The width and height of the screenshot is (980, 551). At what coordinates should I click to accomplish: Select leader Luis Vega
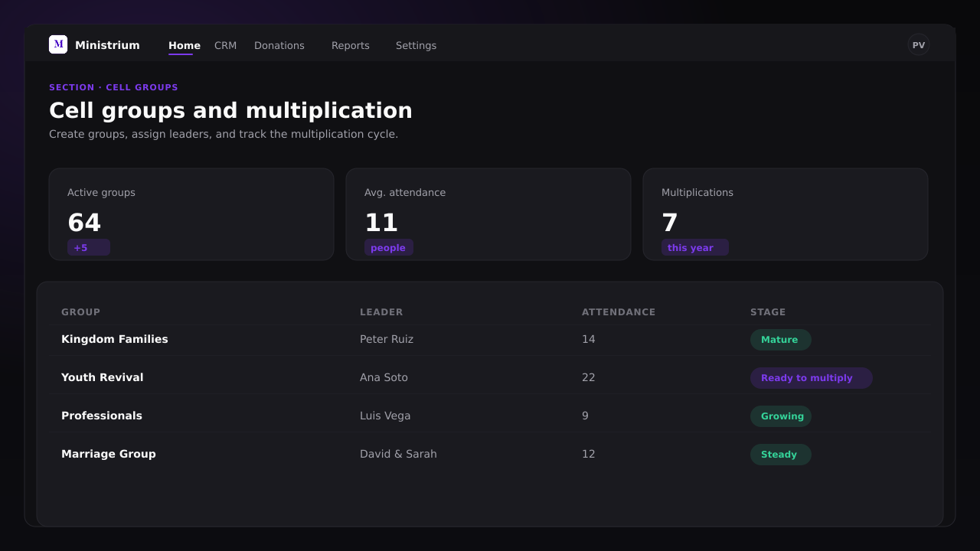pos(385,416)
